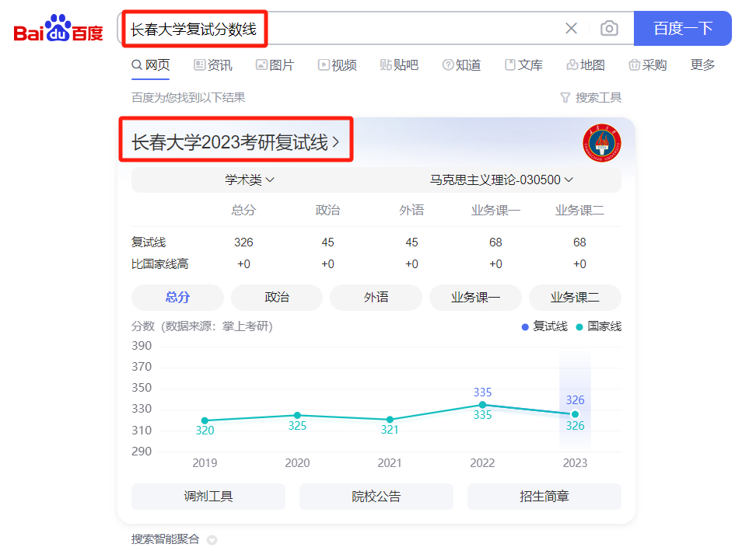Viewport: 756px width, 551px height.
Task: Clear the search box with X icon
Action: [571, 29]
